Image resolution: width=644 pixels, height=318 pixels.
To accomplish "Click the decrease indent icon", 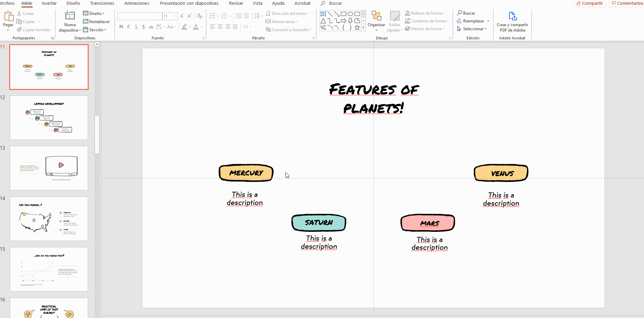I will click(239, 16).
